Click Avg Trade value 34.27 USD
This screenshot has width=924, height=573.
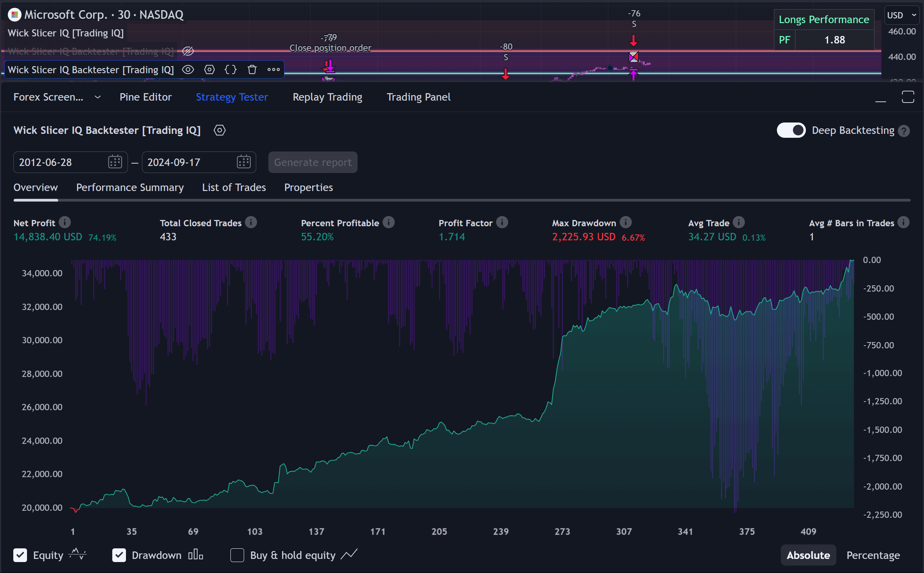point(712,237)
